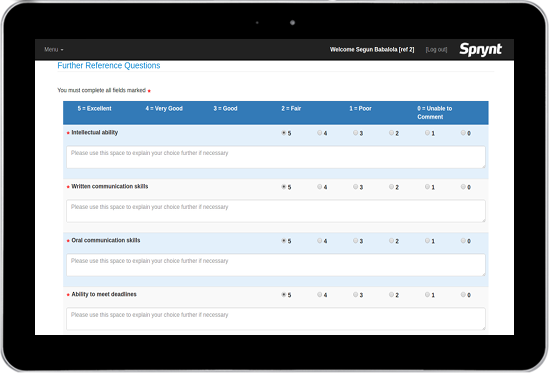
Task: Click the Welcome Segun Babalola text
Action: pyautogui.click(x=372, y=50)
